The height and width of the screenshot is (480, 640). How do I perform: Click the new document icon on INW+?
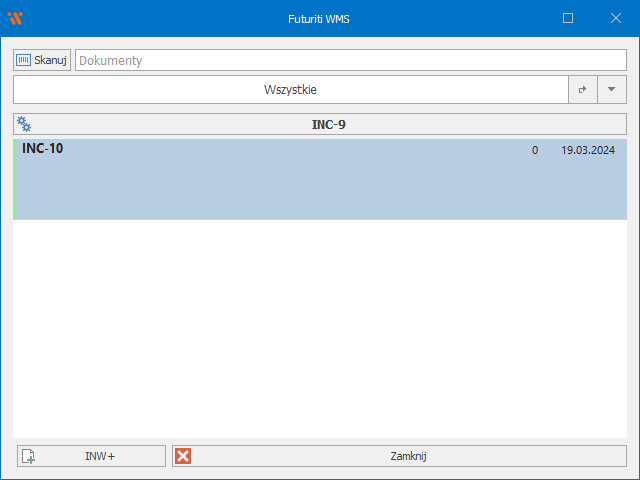[29, 456]
